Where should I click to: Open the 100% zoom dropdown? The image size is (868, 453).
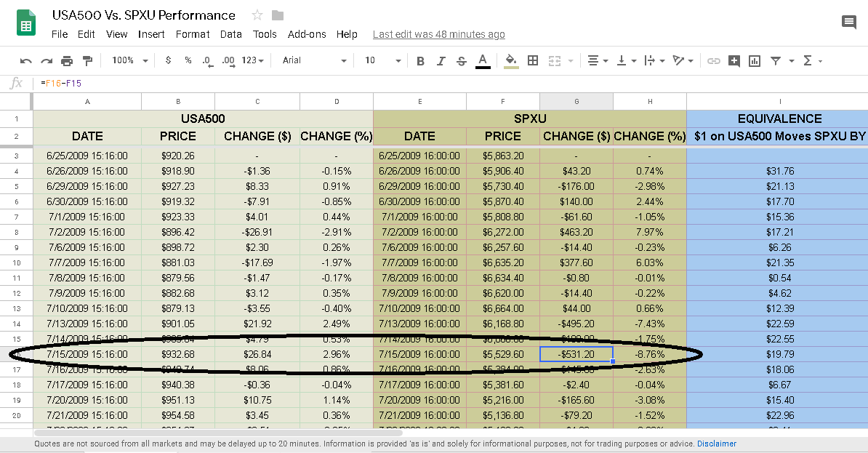pyautogui.click(x=130, y=60)
